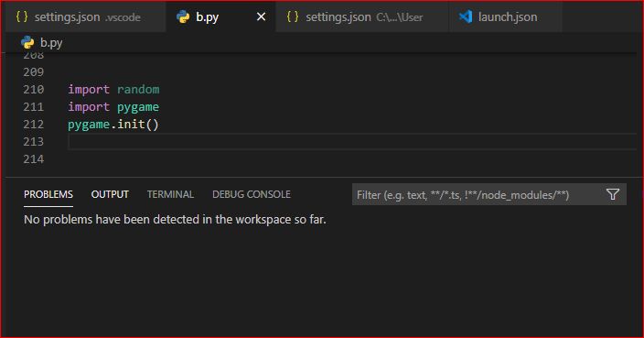The height and width of the screenshot is (338, 644).
Task: Close the b.py tab
Action: 261,16
